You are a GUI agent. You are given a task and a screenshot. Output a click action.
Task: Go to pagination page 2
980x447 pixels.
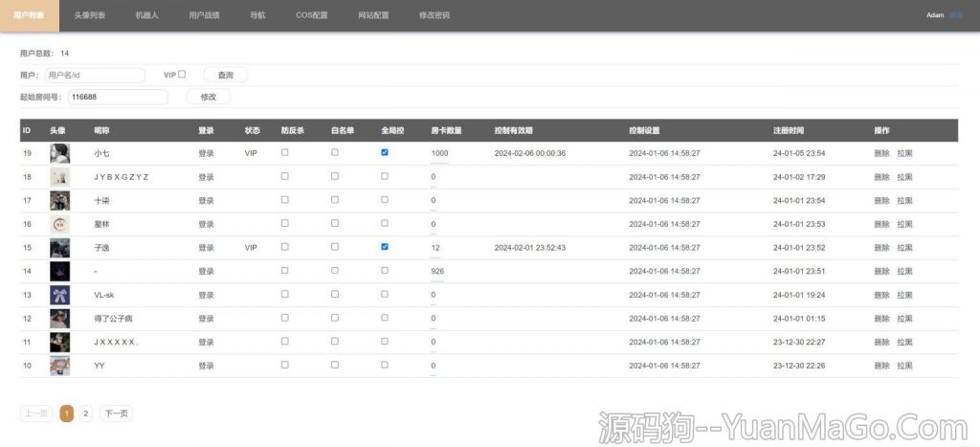pyautogui.click(x=85, y=413)
